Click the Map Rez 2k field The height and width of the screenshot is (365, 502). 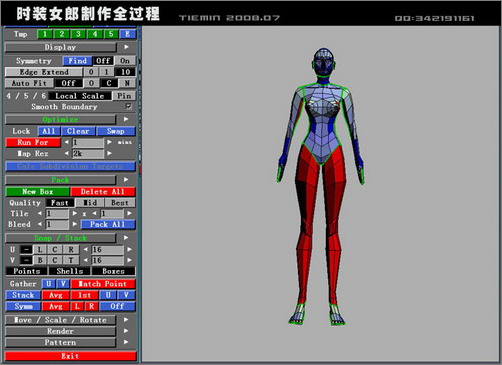88,154
